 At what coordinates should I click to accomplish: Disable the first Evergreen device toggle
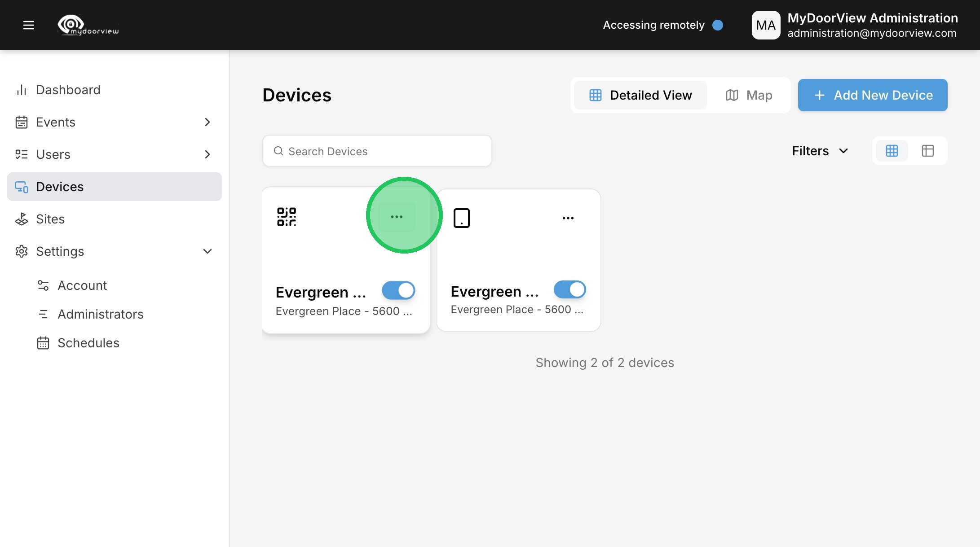[398, 291]
